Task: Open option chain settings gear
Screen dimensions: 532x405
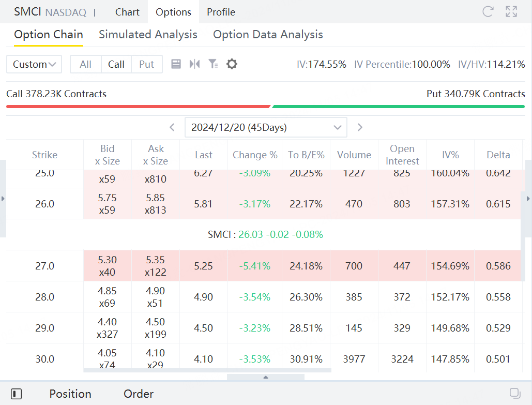Action: click(x=232, y=64)
